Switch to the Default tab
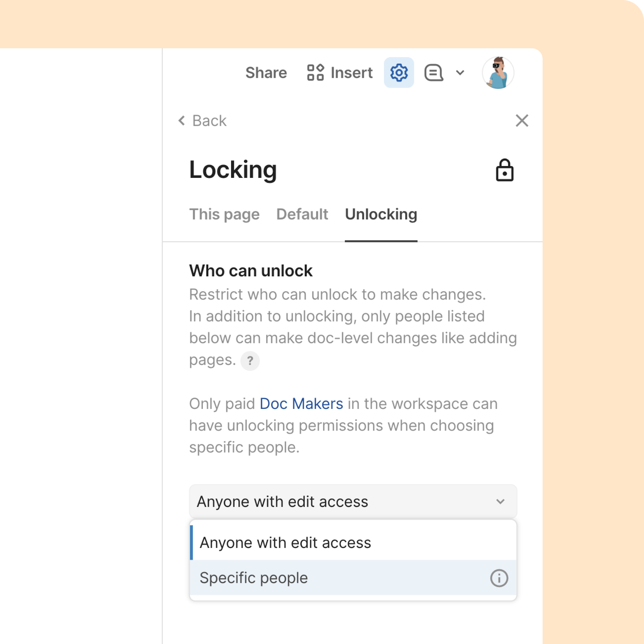Viewport: 644px width, 644px height. 302,214
